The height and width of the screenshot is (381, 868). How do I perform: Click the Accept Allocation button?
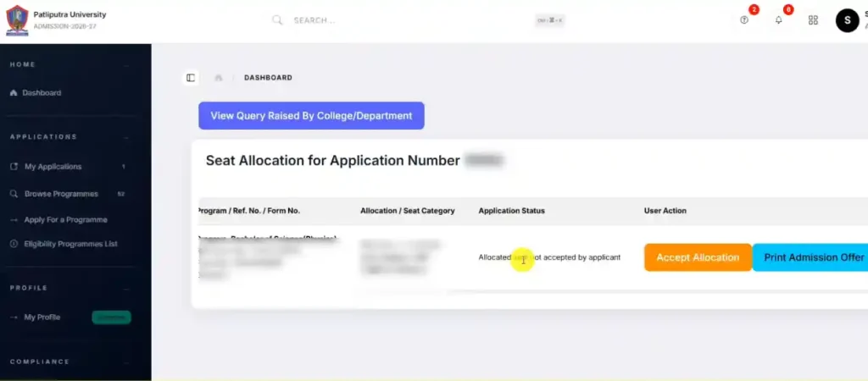[x=698, y=257]
